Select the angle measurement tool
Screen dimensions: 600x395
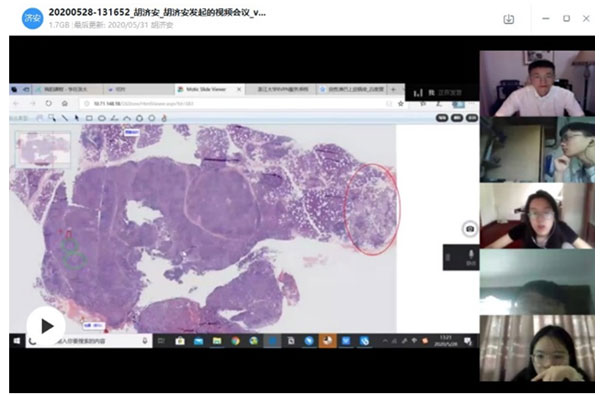coord(114,118)
